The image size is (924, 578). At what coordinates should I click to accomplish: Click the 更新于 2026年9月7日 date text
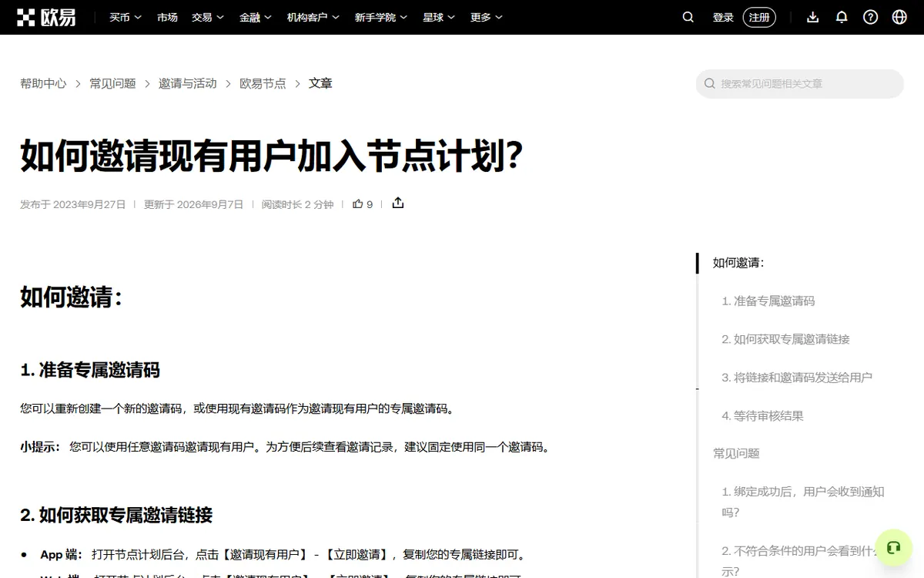click(193, 204)
